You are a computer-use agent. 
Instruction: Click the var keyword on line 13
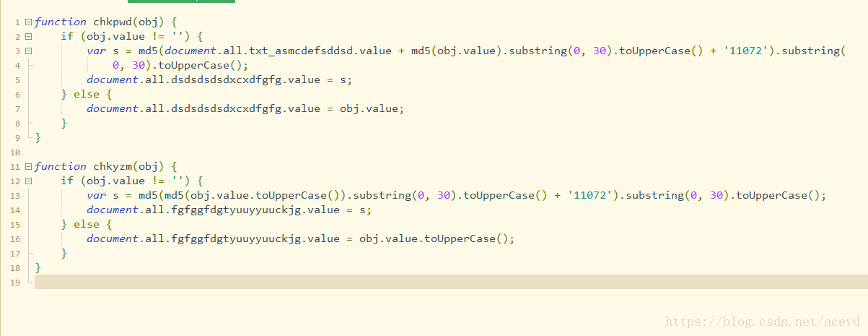point(97,196)
